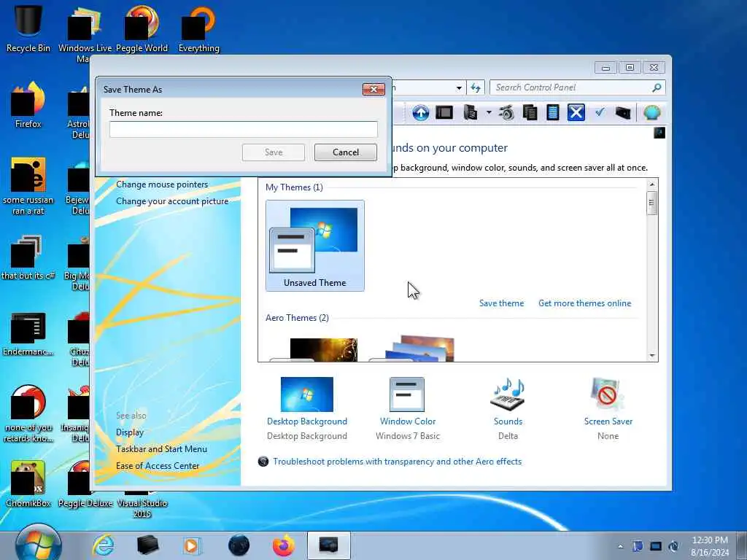Open the address bar history dropdown
The height and width of the screenshot is (560, 747).
click(x=459, y=88)
